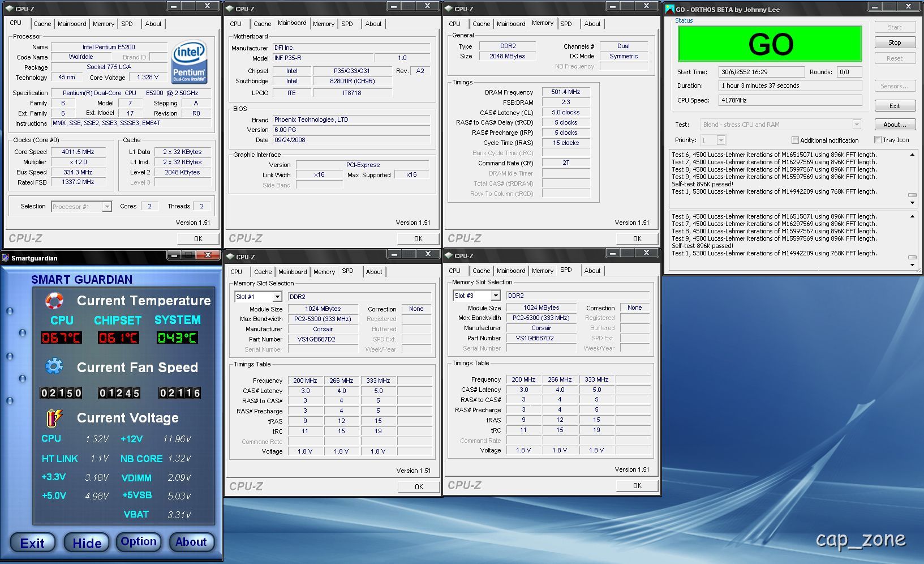This screenshot has width=924, height=564.
Task: Click the Core Speed value 4011.5 MHz
Action: click(x=78, y=152)
